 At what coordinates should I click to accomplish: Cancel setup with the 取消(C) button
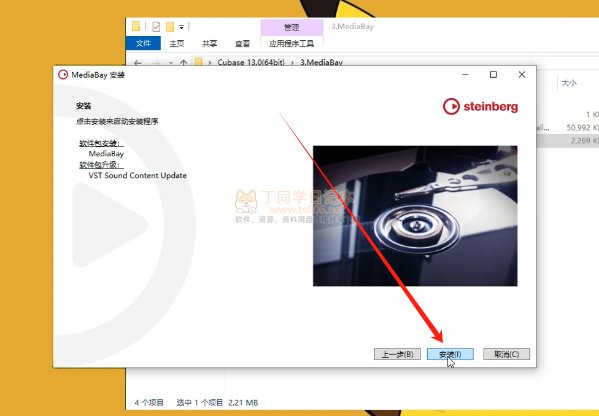point(507,354)
